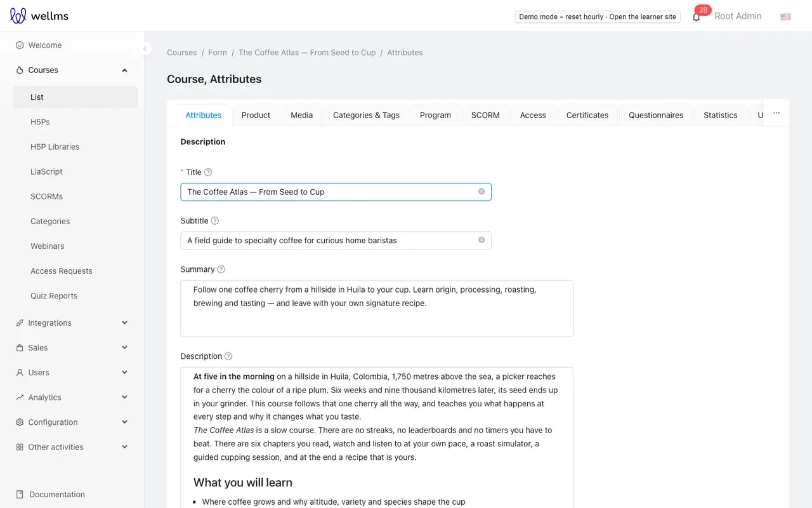812x508 pixels.
Task: Switch to the Product tab
Action: [256, 115]
